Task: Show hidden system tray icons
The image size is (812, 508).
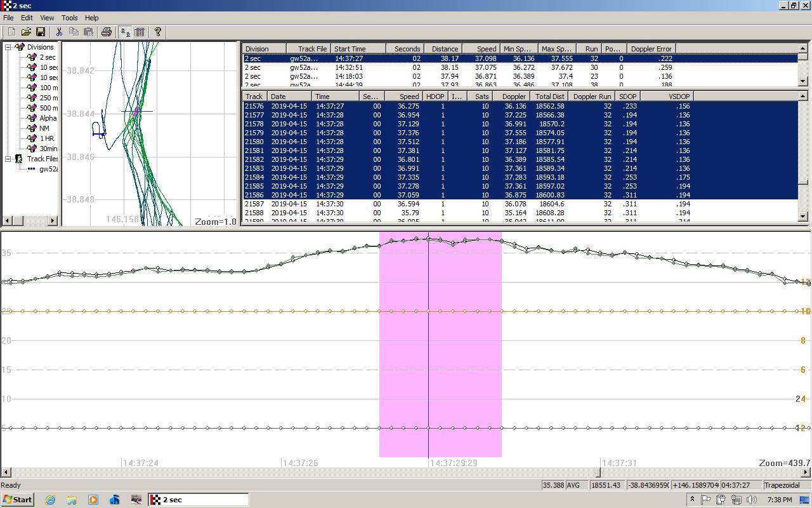Action: [x=692, y=500]
